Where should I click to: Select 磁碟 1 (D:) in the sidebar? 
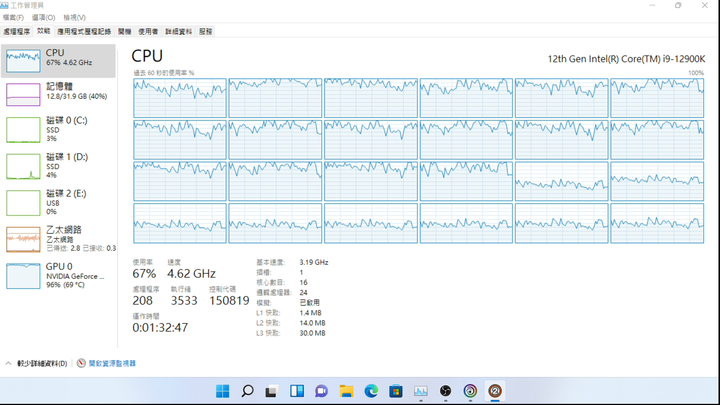(58, 166)
